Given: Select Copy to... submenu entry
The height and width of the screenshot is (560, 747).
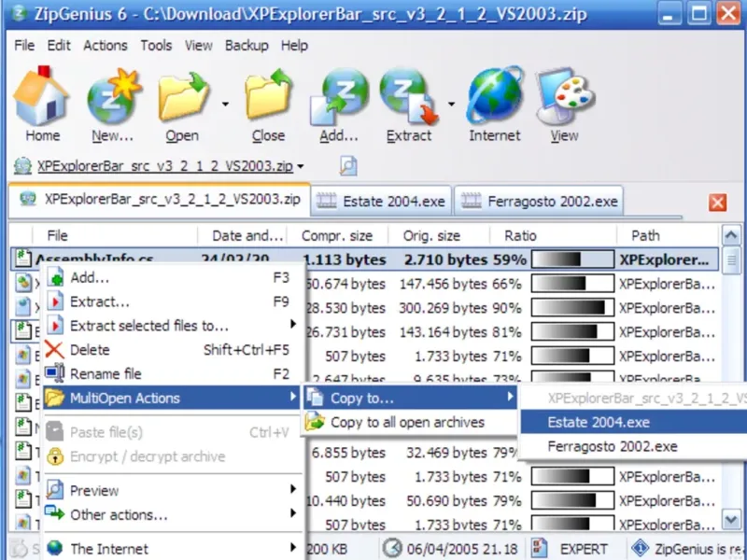Looking at the screenshot, I should tap(410, 398).
